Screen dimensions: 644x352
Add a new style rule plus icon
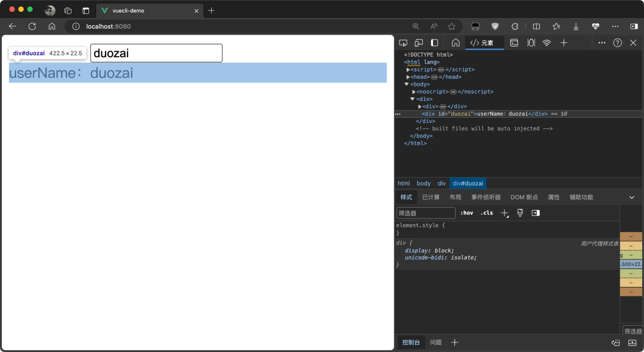pyautogui.click(x=504, y=213)
